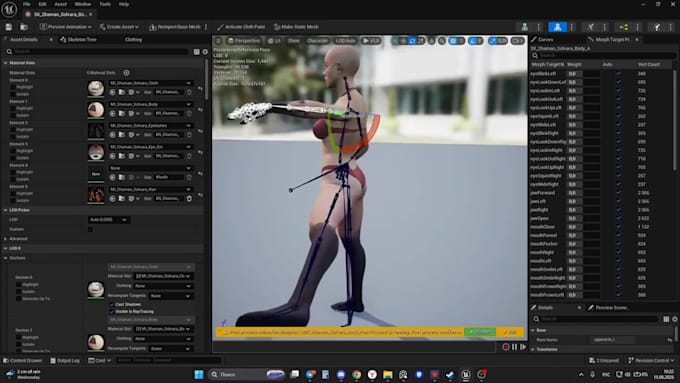Open the Edit menu
The image size is (680, 383).
tap(42, 4)
